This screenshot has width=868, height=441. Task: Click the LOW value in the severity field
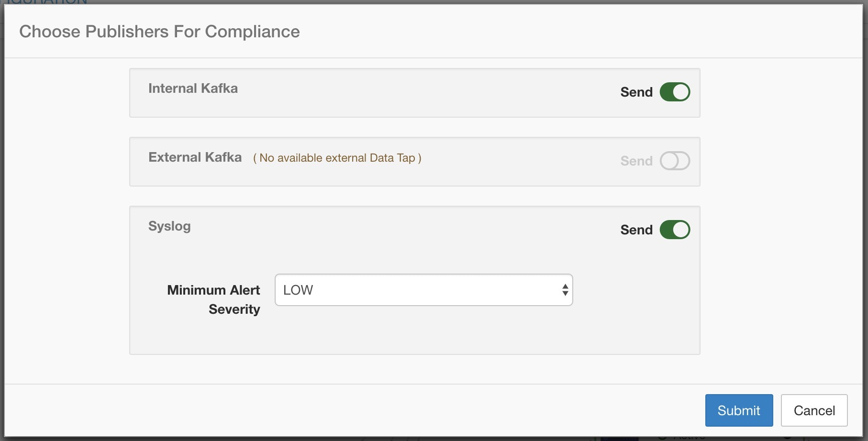tap(298, 290)
